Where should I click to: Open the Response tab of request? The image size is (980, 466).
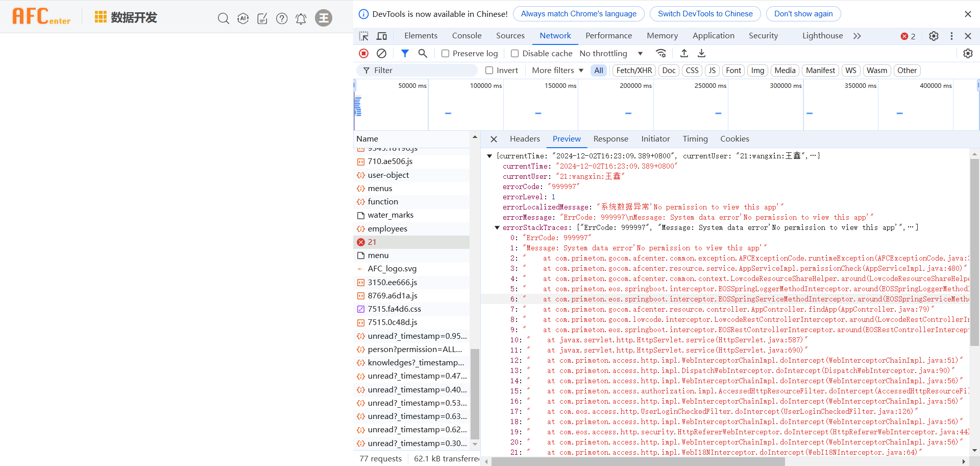[x=610, y=139]
